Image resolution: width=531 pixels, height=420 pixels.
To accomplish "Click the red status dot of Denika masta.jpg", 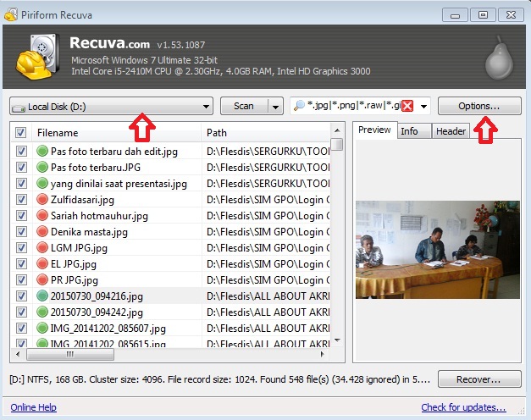I will [x=42, y=231].
